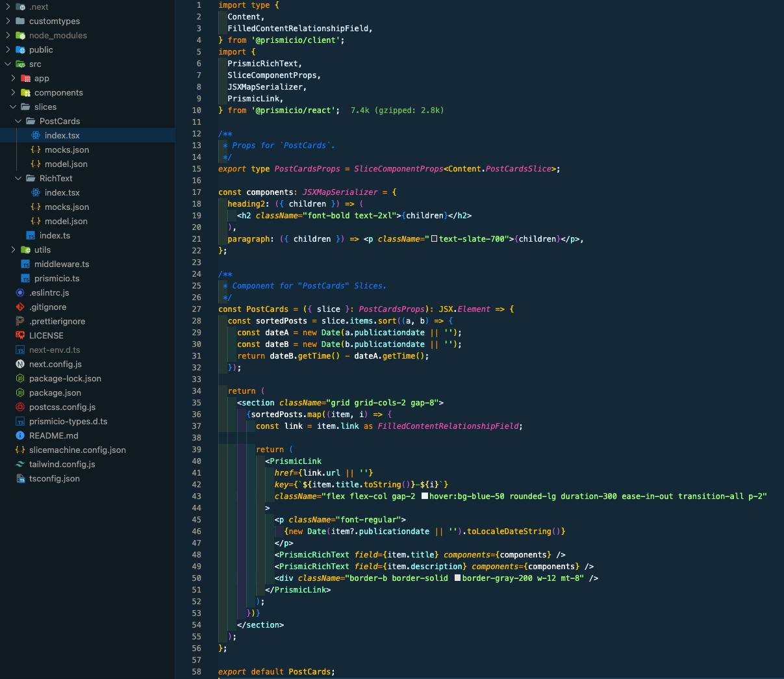Collapse the src folder
This screenshot has height=679, width=784.
pyautogui.click(x=6, y=64)
